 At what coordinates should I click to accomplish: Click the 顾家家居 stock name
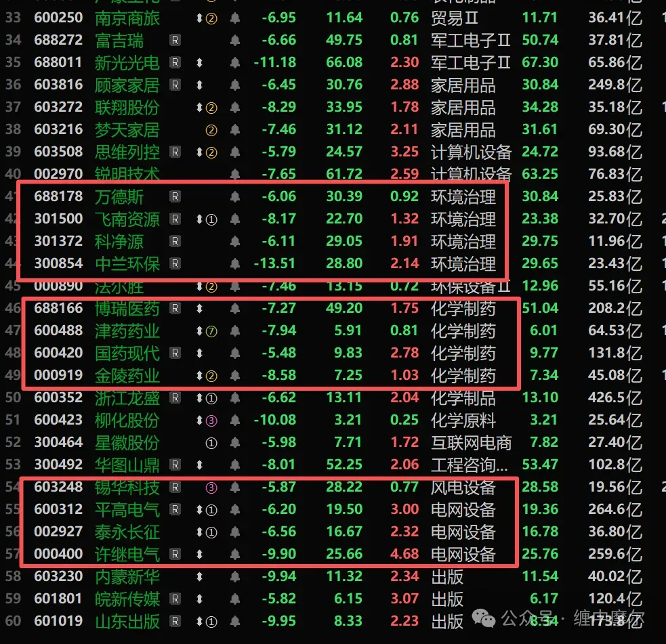pos(127,85)
